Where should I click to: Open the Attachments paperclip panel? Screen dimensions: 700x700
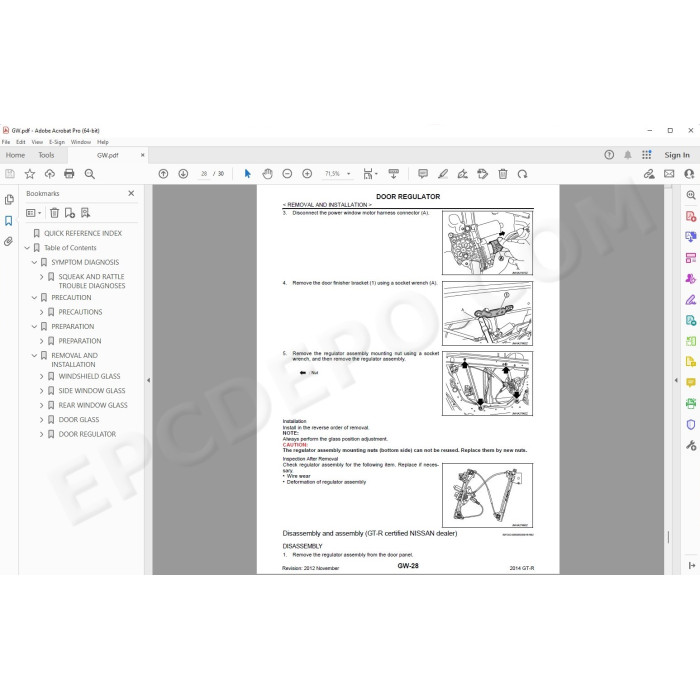(8, 242)
